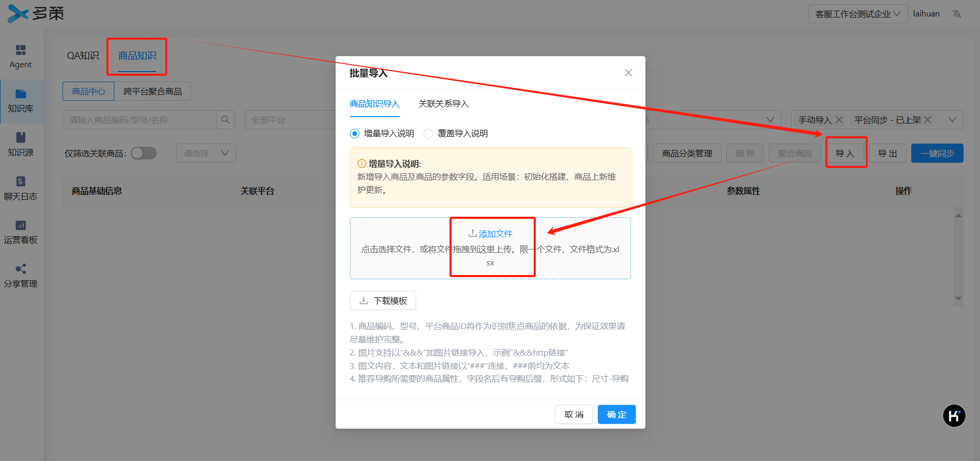
Task: Click the 取消 button
Action: click(574, 414)
